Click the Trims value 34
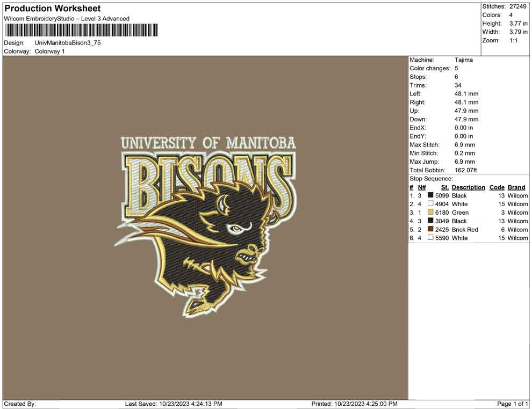 (458, 85)
